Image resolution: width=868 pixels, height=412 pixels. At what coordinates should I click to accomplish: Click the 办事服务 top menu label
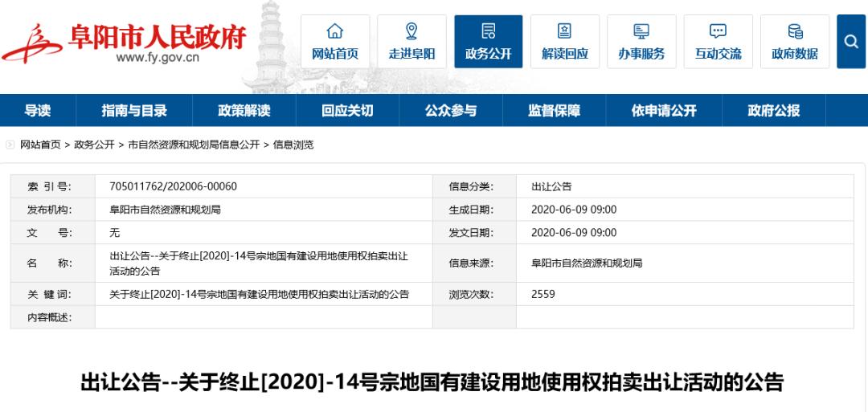tap(641, 54)
